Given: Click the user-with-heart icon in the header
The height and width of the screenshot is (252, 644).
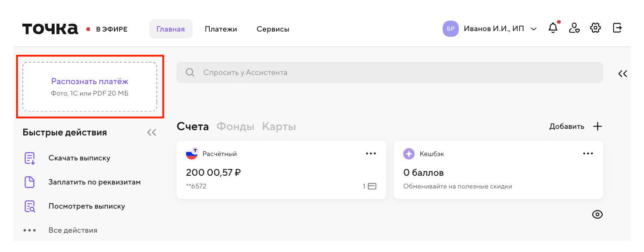Looking at the screenshot, I should [574, 28].
